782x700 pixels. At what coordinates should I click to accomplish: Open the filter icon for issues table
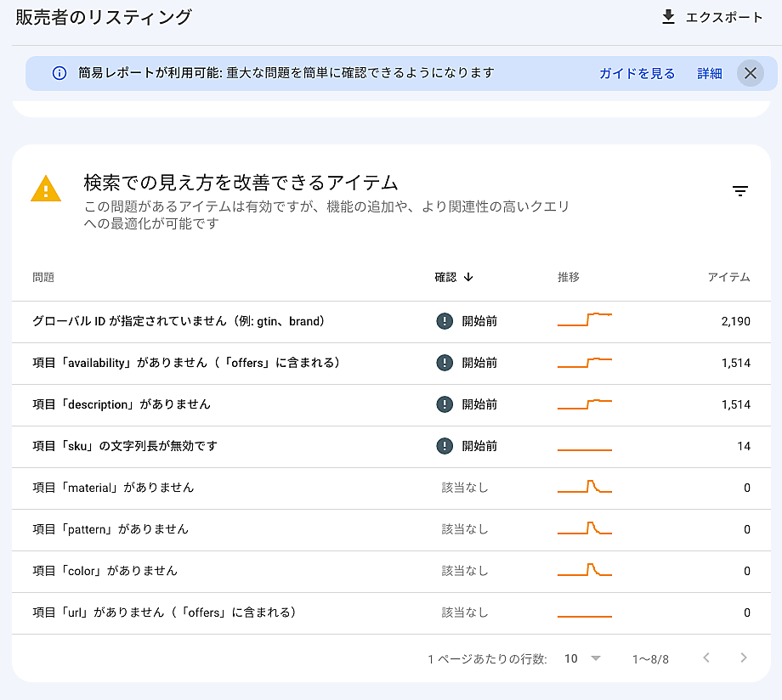[x=740, y=191]
